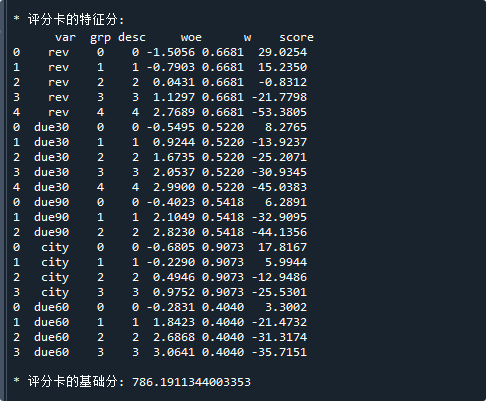Select the base score 786.191344003353
Viewport: 486px width, 401px height.
click(191, 382)
